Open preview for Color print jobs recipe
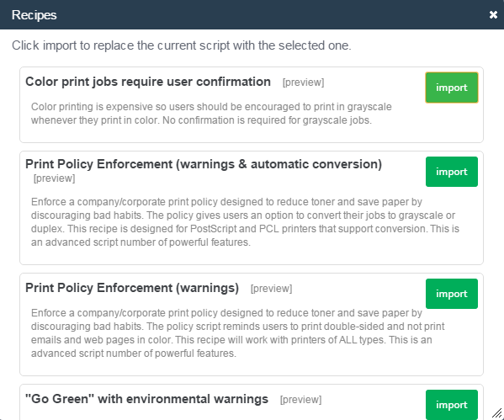504x420 pixels. coord(303,82)
